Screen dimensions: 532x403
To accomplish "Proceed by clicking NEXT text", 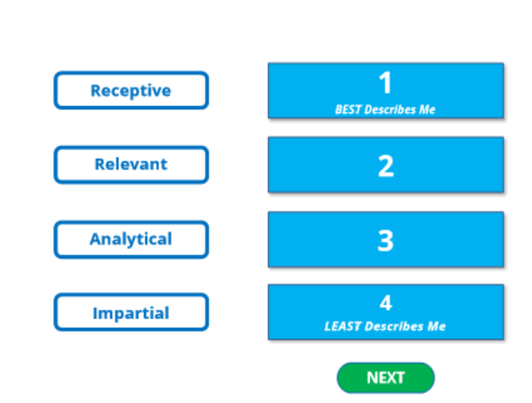I will point(385,377).
